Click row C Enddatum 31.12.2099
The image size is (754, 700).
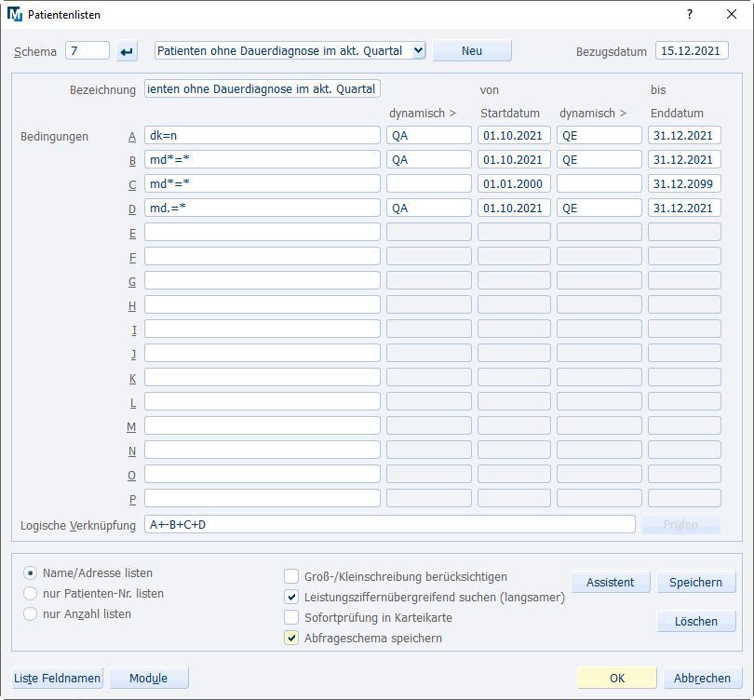684,183
